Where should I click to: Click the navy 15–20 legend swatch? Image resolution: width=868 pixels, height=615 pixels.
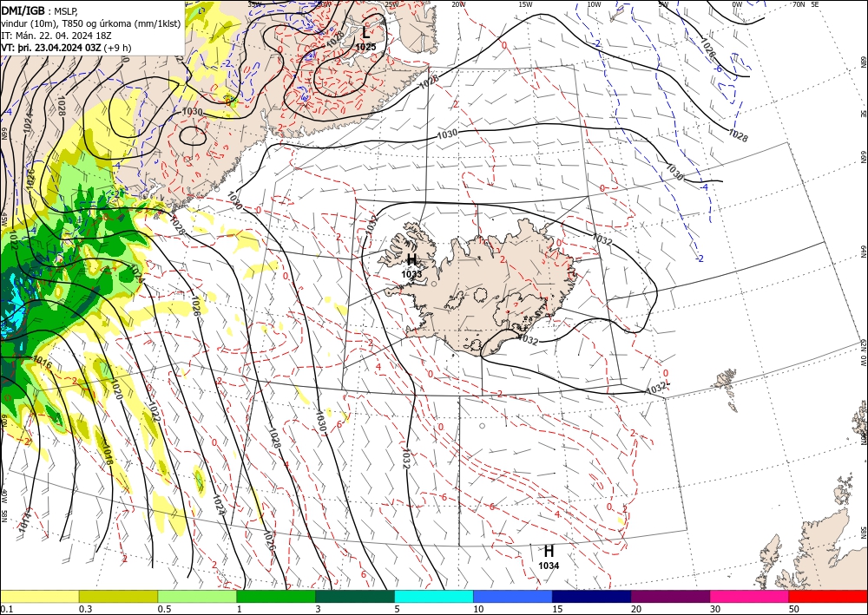[592, 596]
